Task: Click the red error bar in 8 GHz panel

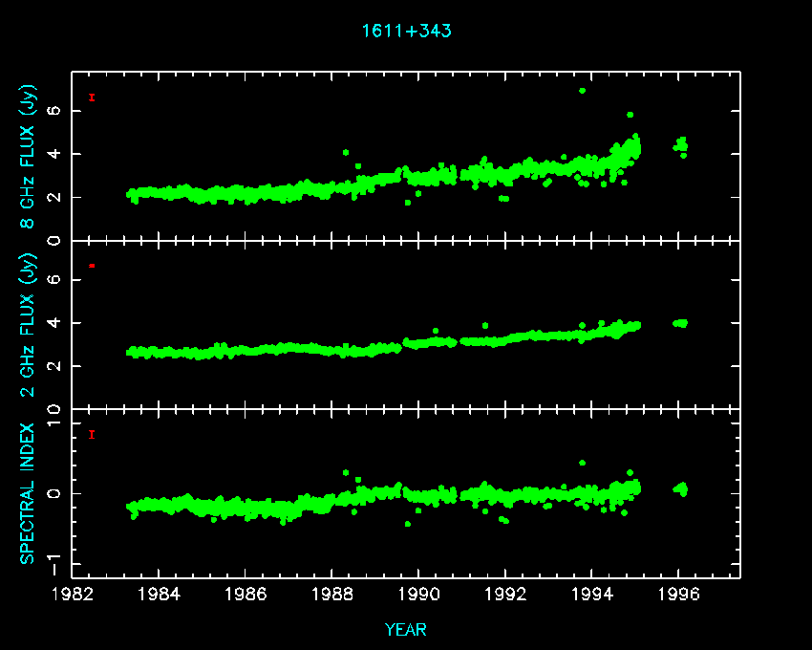Action: (x=92, y=97)
